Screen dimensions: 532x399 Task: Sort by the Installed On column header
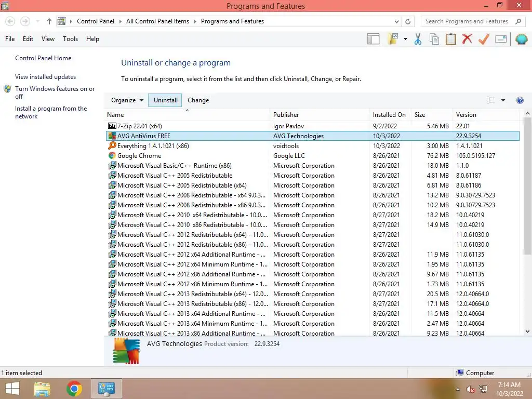coord(390,115)
